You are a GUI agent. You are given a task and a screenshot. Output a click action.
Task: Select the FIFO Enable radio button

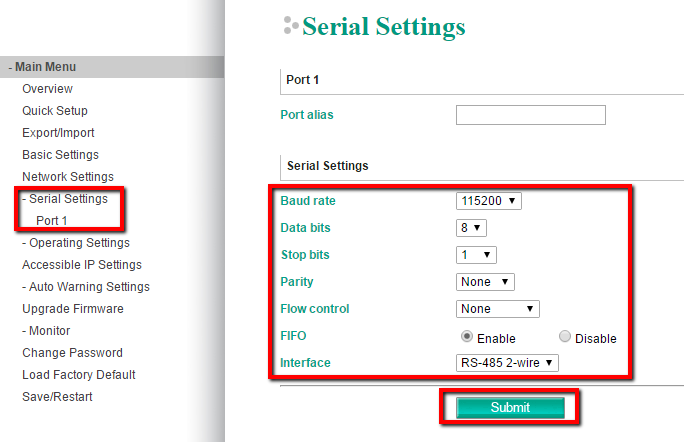466,337
